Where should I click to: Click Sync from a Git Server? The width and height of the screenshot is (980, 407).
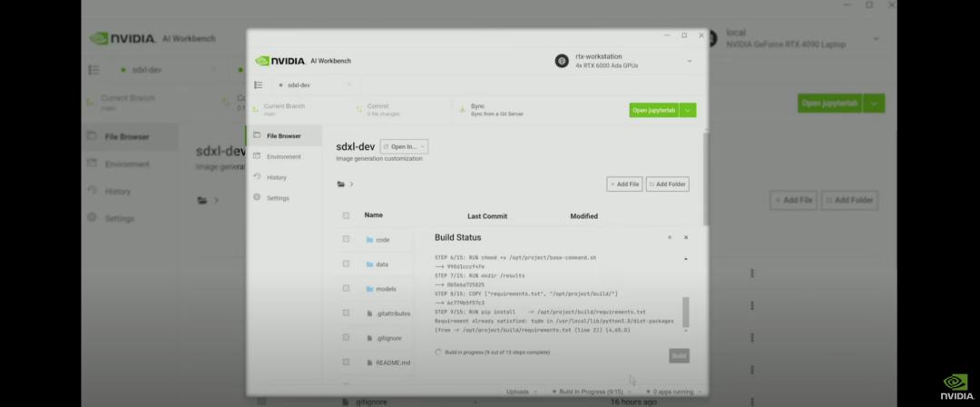(x=497, y=114)
